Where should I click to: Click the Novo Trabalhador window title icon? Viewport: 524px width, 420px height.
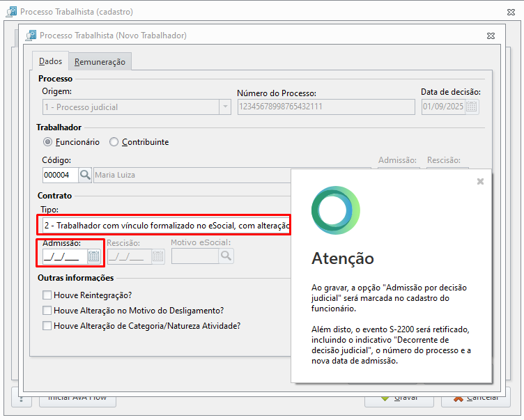[x=31, y=35]
